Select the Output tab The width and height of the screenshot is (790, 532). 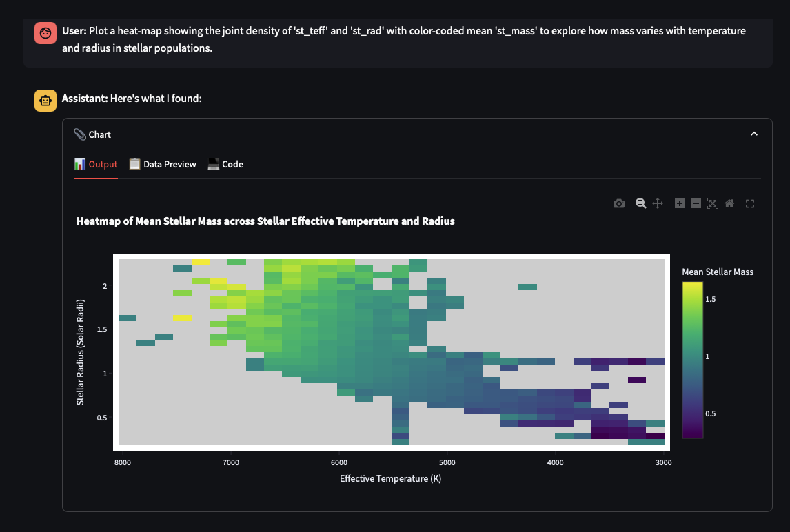pos(96,164)
